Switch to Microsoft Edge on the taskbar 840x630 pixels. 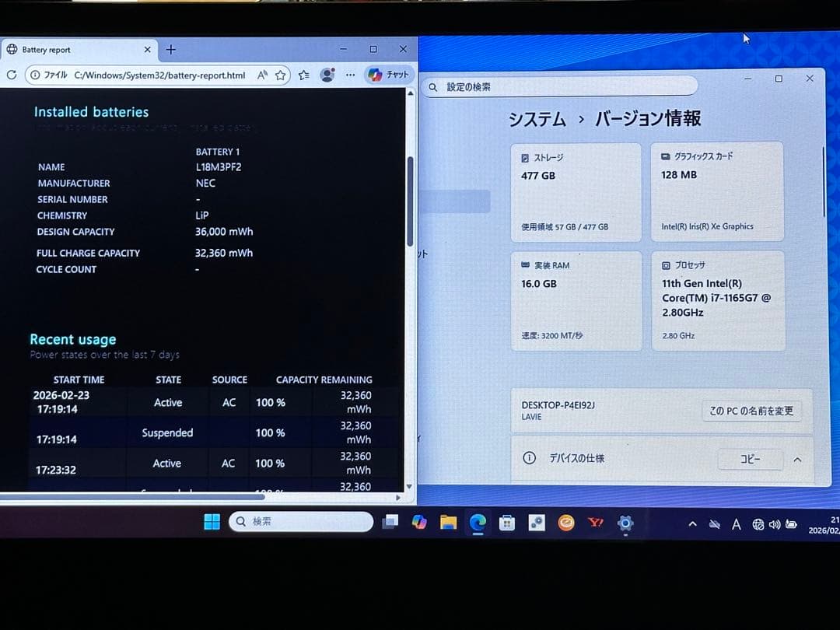tap(478, 522)
